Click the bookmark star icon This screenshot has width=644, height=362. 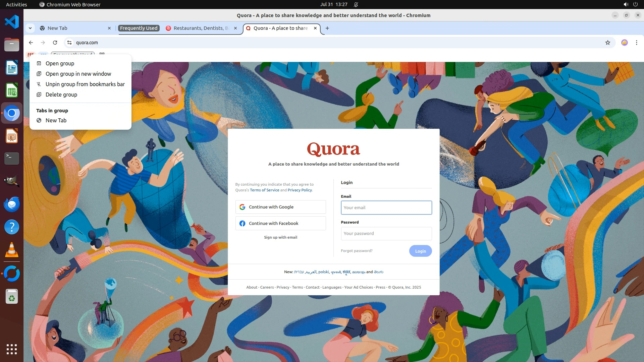(x=607, y=43)
